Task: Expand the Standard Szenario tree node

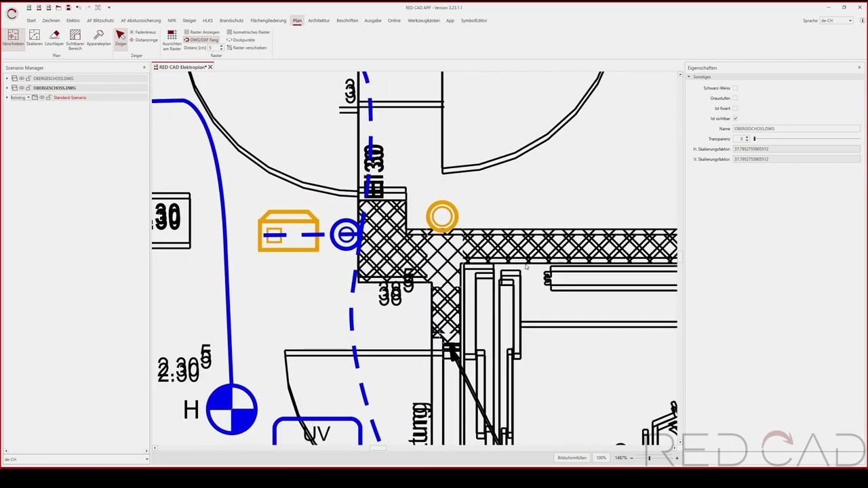Action: 7,98
